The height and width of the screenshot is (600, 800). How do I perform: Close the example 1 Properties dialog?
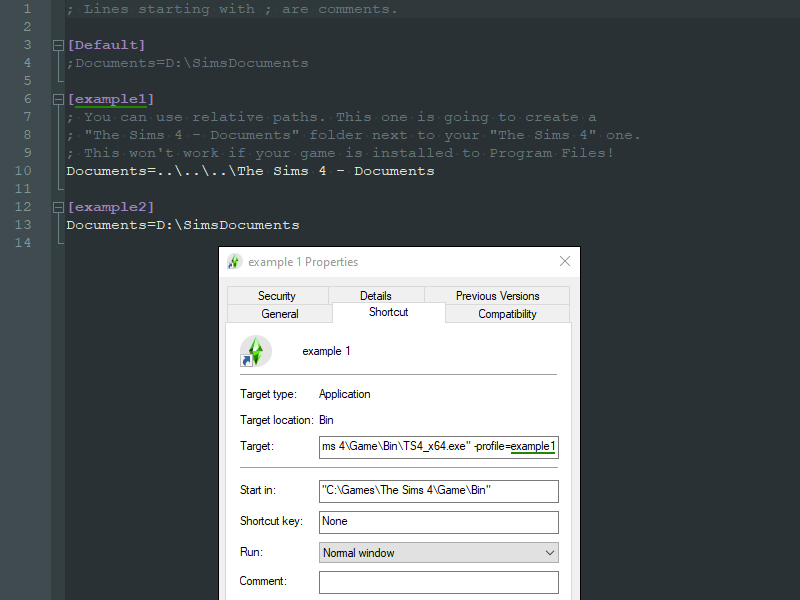click(565, 262)
